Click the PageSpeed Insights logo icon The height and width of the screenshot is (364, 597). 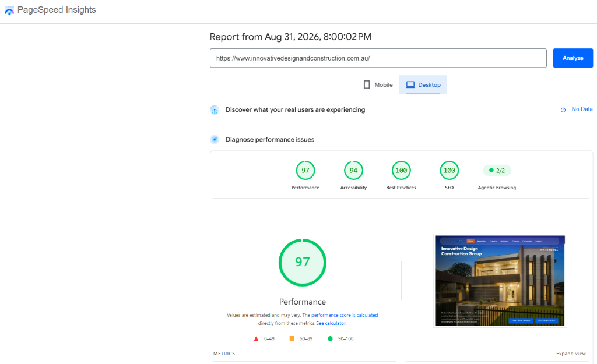pos(9,10)
